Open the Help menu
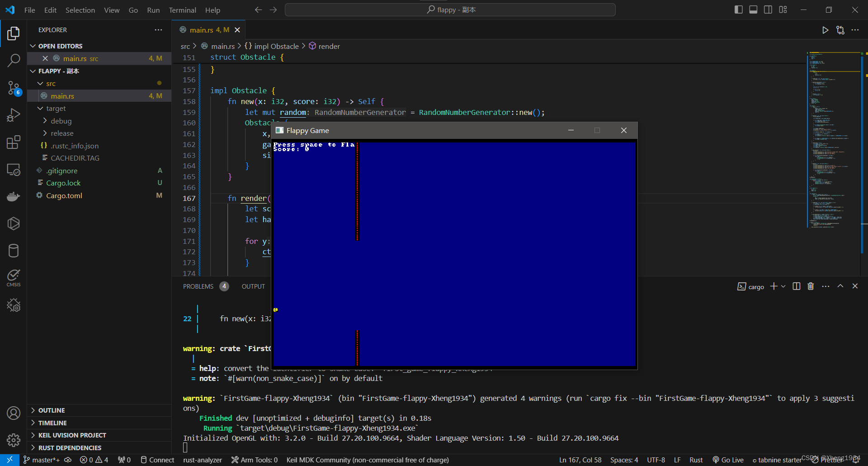This screenshot has height=466, width=868. pos(212,10)
